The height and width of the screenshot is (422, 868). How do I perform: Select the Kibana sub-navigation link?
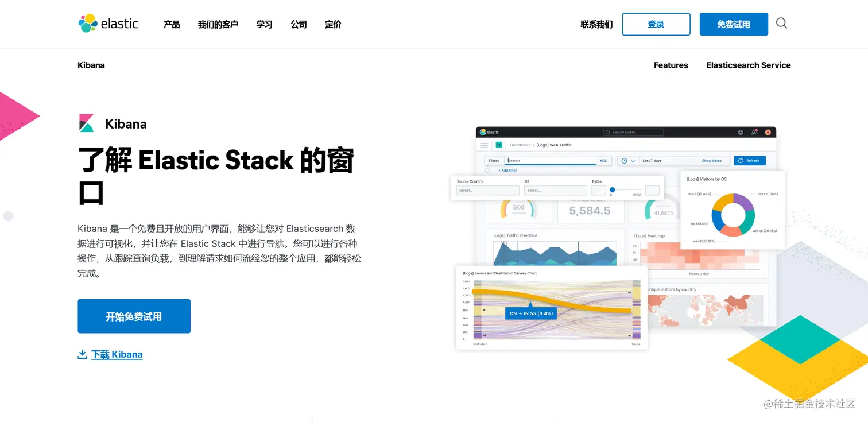point(91,65)
